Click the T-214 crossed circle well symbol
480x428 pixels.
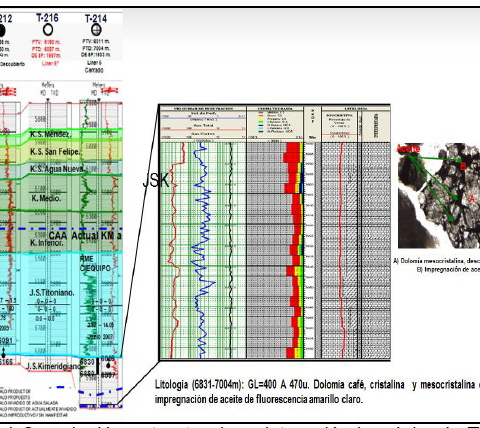(96, 30)
